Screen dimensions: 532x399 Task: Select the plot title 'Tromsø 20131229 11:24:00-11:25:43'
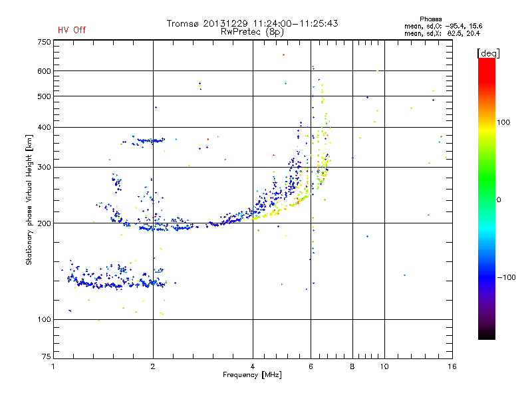pos(252,23)
